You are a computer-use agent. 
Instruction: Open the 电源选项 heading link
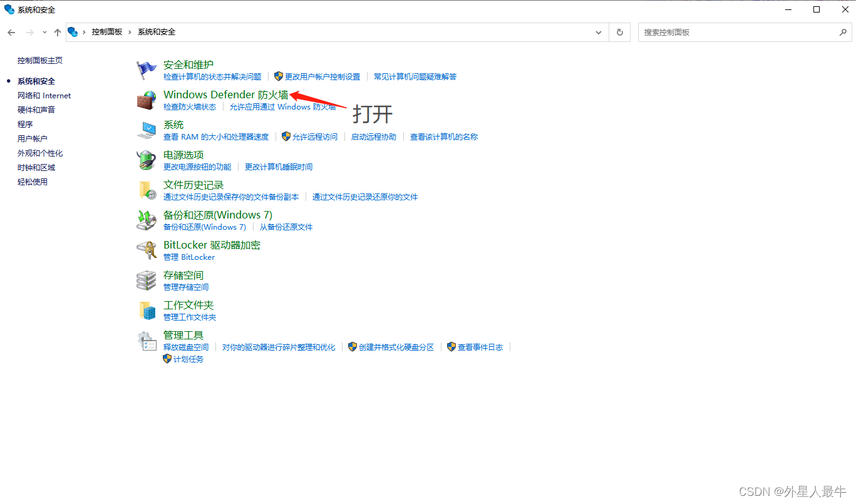click(183, 155)
